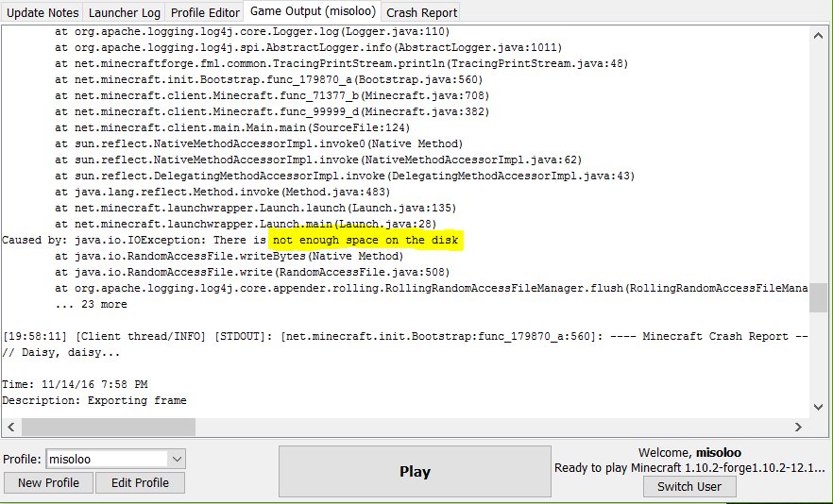Click the 'RollingRandomAccessFileManager.flush' stack line

coord(432,289)
